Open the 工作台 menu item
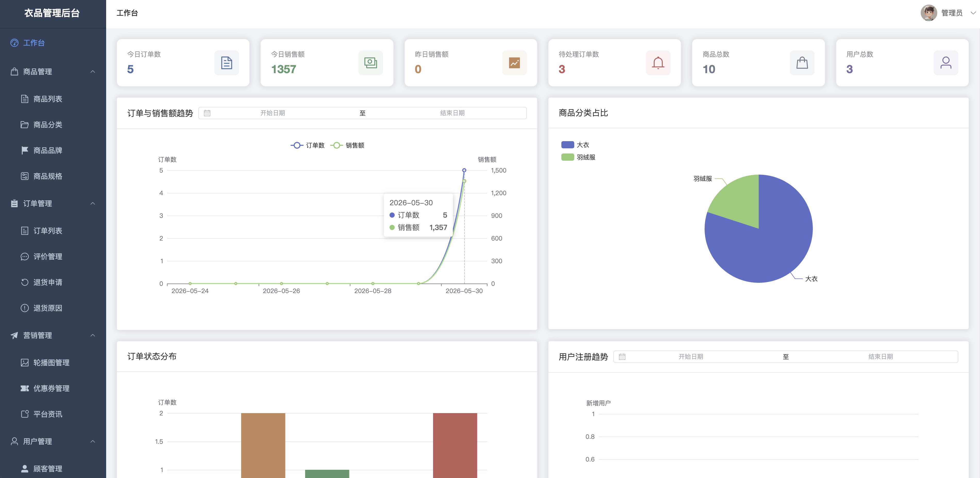The height and width of the screenshot is (478, 980). pos(53,43)
